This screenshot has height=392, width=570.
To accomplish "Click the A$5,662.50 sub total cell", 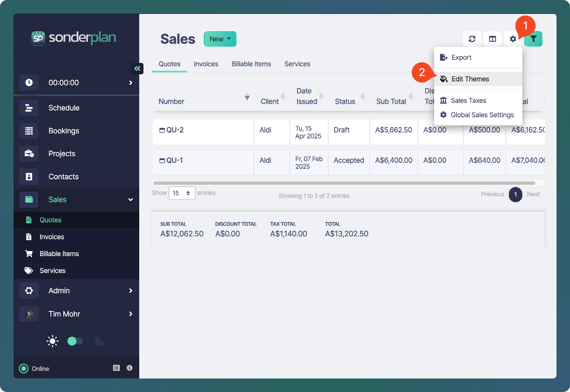I will click(x=394, y=132).
